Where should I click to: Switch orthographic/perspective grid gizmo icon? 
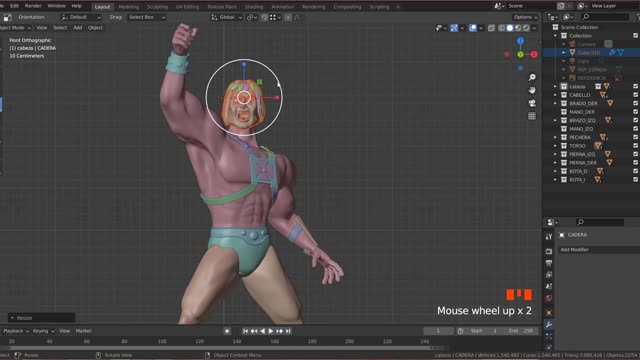[532, 116]
